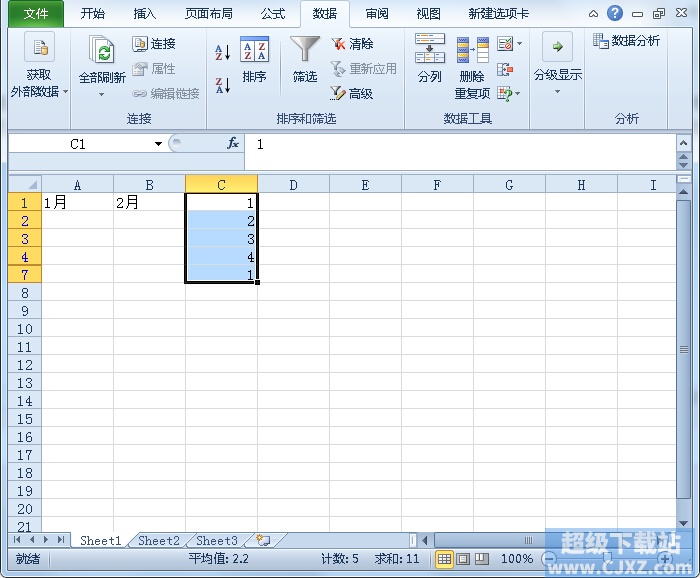Toggle the Filter (筛选) funnel
Image resolution: width=700 pixels, height=578 pixels.
click(x=305, y=60)
